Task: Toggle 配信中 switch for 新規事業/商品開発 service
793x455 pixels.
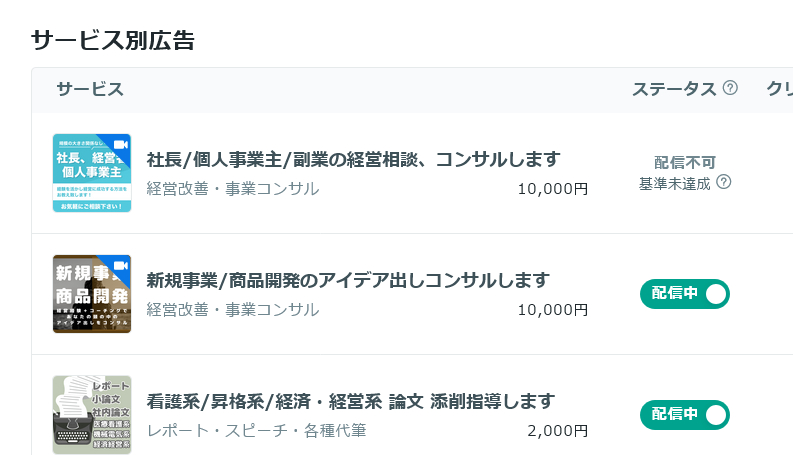Action: [685, 294]
